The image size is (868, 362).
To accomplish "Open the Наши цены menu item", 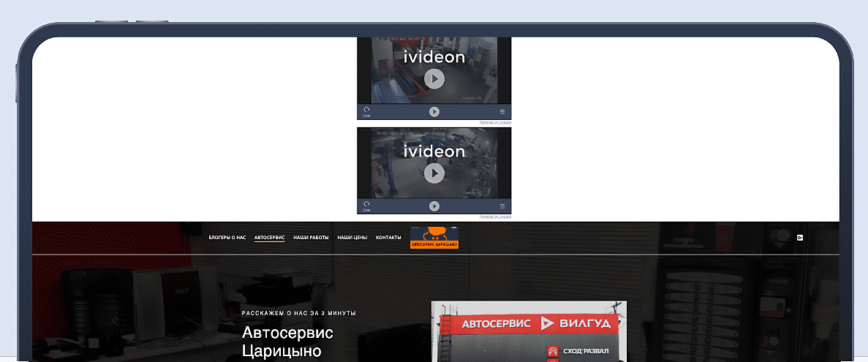I will pos(352,238).
